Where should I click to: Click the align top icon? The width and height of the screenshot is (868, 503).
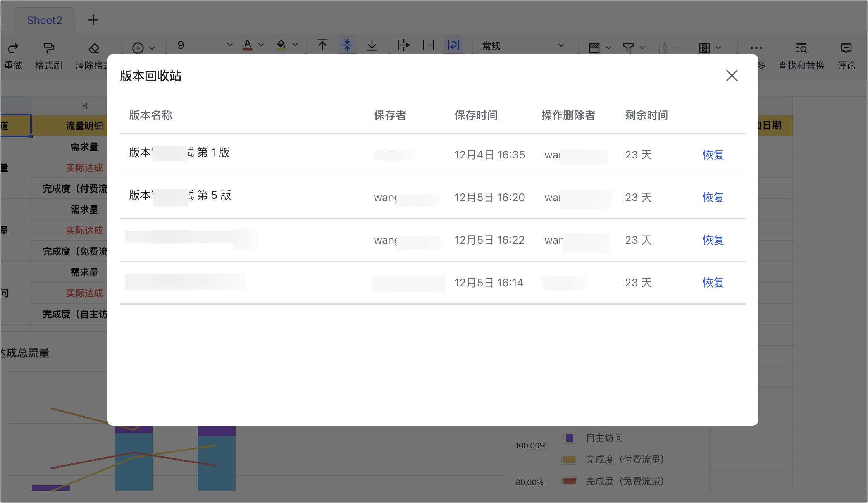[322, 45]
